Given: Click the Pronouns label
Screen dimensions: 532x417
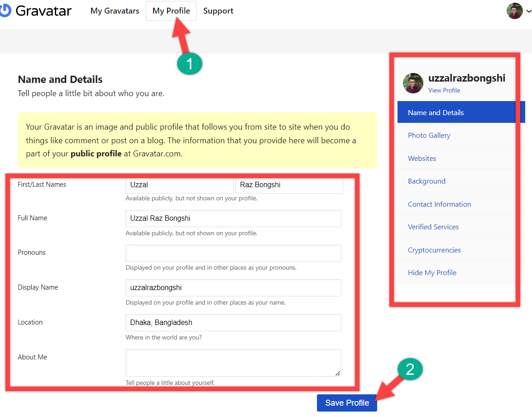Looking at the screenshot, I should click(x=32, y=252).
